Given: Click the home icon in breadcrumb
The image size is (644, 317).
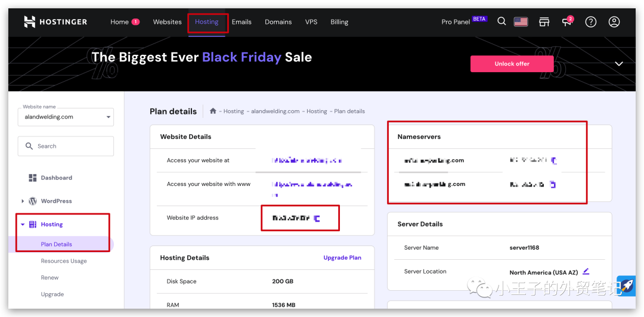Looking at the screenshot, I should click(x=213, y=111).
